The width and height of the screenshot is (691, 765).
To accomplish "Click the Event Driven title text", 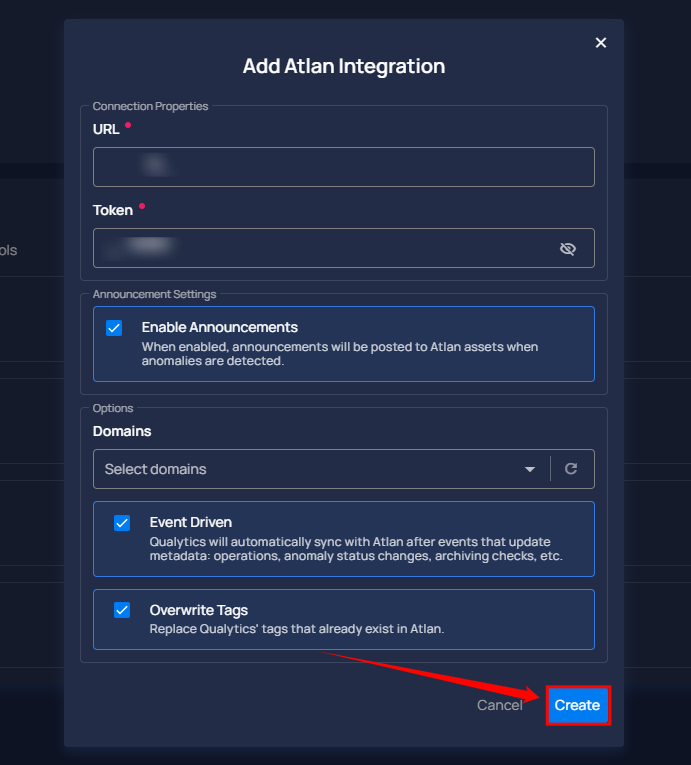I will [x=191, y=522].
